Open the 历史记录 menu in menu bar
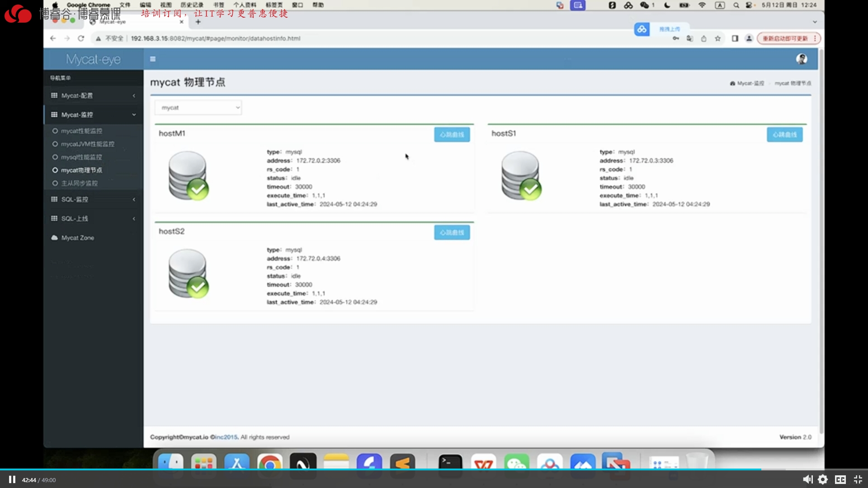This screenshot has height=488, width=868. 192,5
